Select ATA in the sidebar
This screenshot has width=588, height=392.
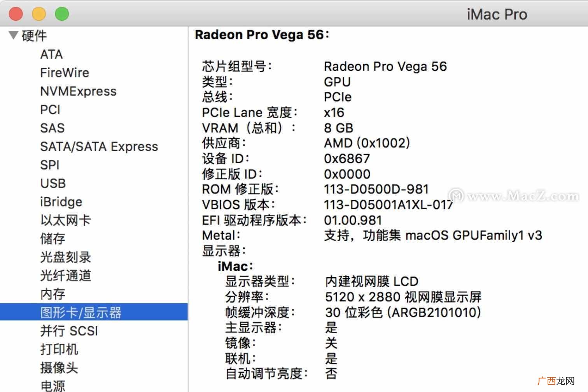[51, 54]
